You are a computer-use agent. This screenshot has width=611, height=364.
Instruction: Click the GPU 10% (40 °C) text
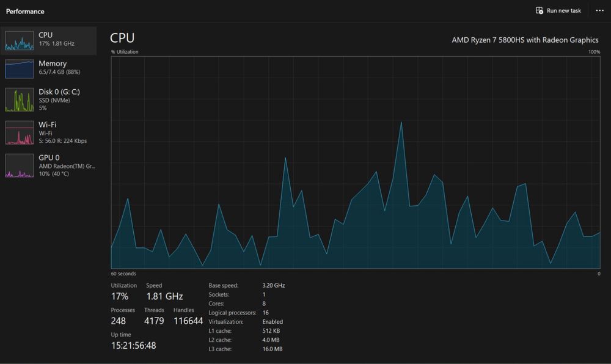click(x=54, y=173)
